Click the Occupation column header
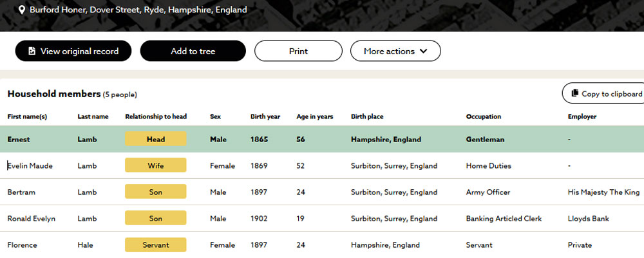The image size is (644, 258). coord(483,116)
